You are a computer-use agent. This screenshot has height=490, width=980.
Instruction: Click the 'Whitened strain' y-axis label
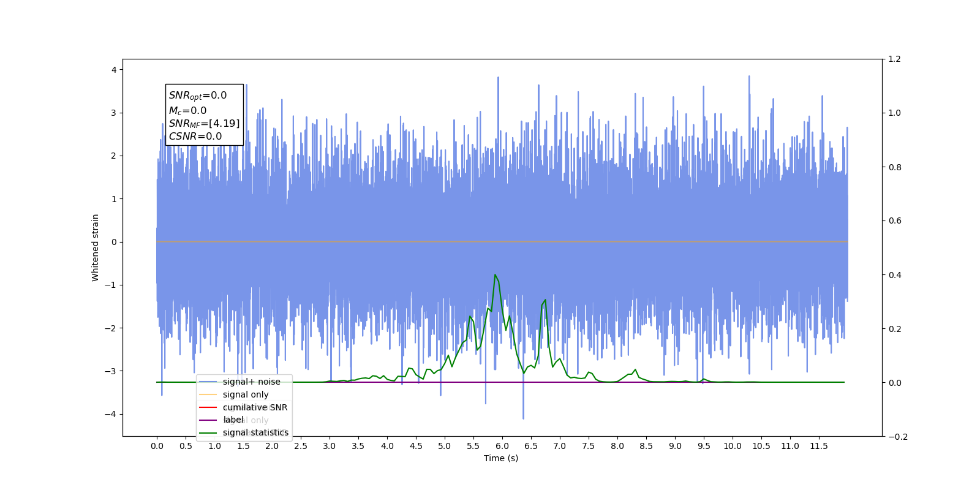[x=95, y=247]
